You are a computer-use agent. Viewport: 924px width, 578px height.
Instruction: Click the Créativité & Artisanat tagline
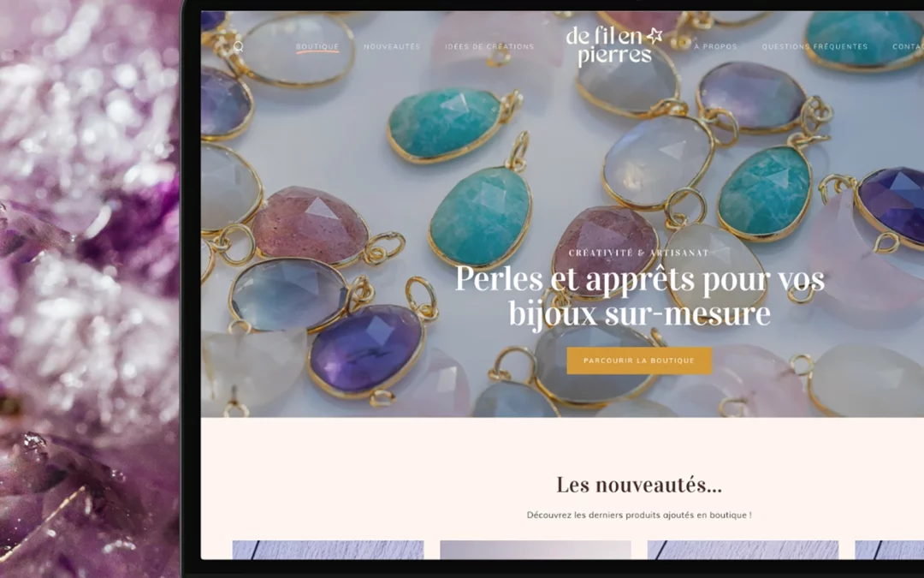639,253
